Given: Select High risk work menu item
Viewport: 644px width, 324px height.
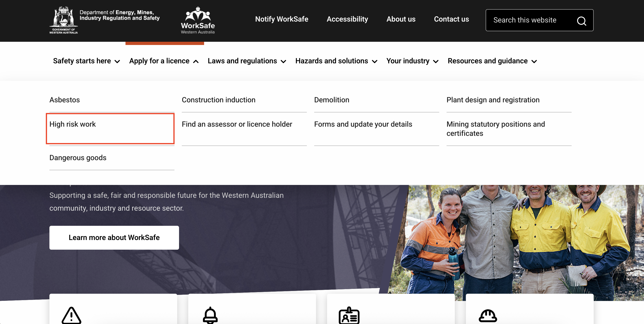Looking at the screenshot, I should pyautogui.click(x=72, y=124).
